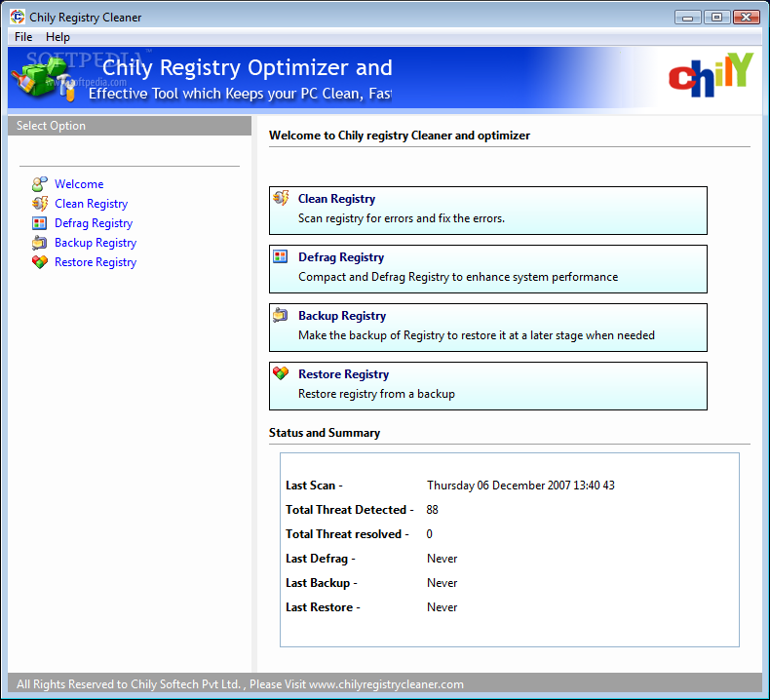The image size is (770, 700).
Task: Click the Last Restore 'Never' value
Action: point(442,607)
